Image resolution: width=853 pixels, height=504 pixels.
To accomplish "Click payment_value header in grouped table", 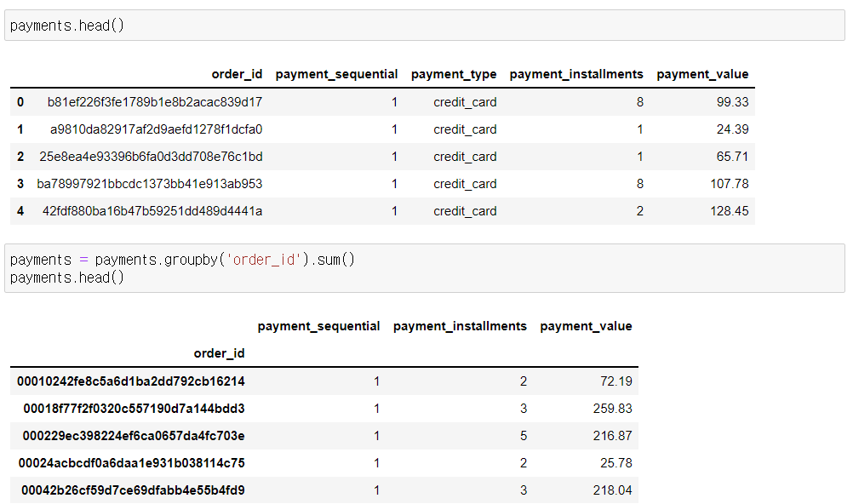I will [x=586, y=326].
